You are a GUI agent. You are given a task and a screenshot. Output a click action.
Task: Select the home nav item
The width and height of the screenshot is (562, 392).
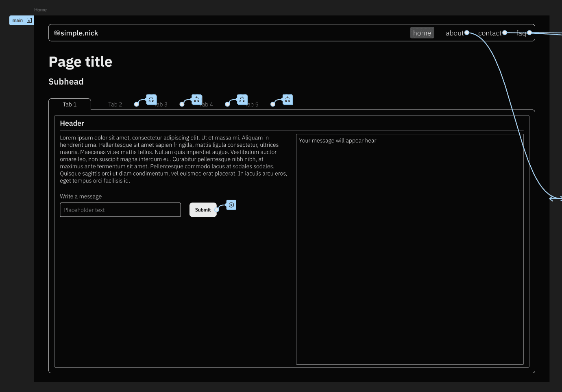[x=422, y=33]
